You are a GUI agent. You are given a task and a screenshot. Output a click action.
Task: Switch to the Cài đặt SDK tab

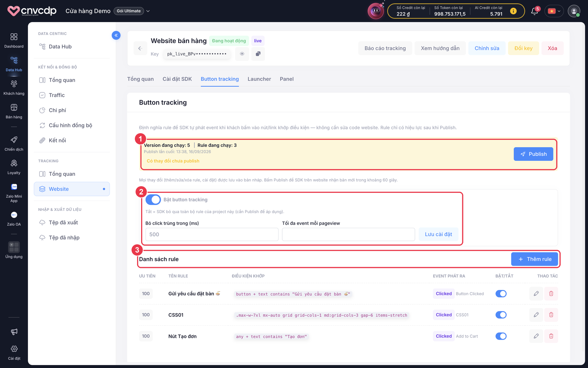[177, 79]
